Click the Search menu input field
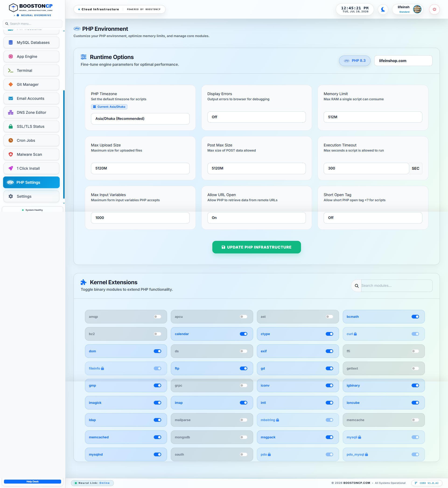Screen dimensions: 448x488 coord(32,24)
